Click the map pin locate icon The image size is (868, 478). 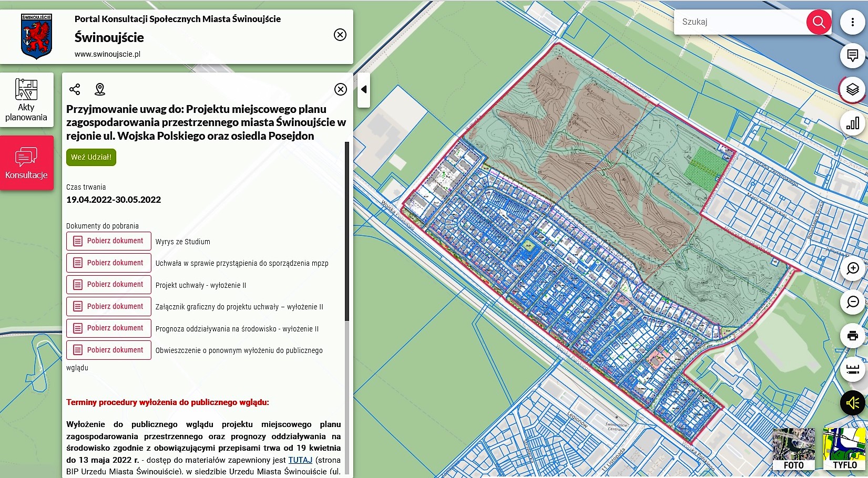[100, 89]
